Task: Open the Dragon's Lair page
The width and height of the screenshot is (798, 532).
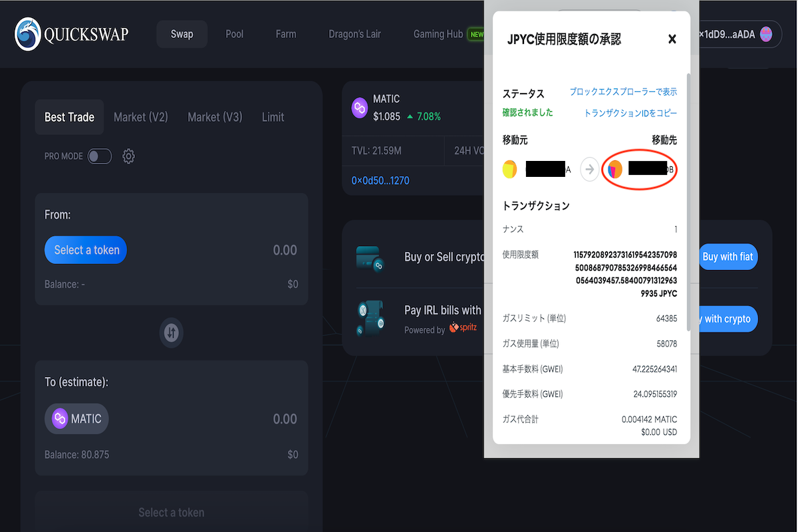Action: (x=354, y=34)
